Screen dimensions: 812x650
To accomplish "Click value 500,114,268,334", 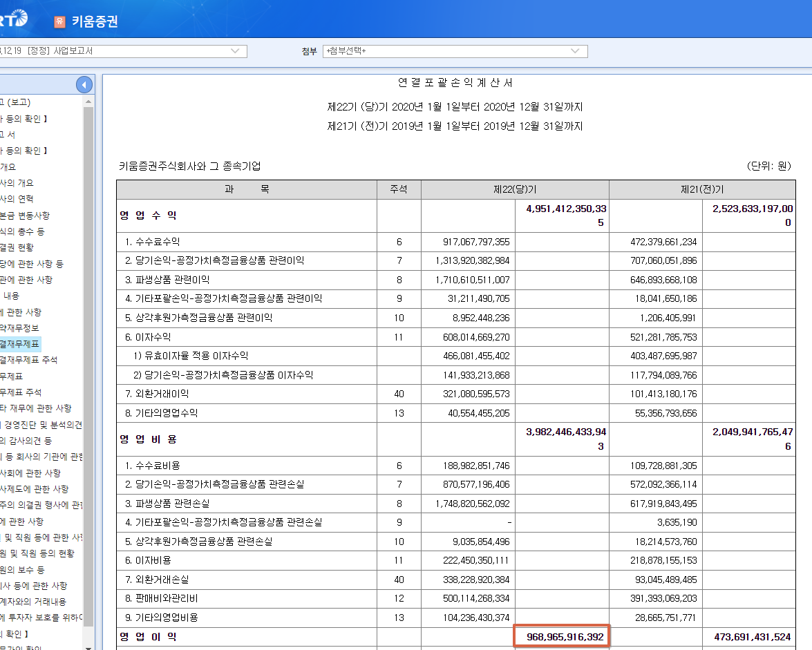I will click(476, 598).
